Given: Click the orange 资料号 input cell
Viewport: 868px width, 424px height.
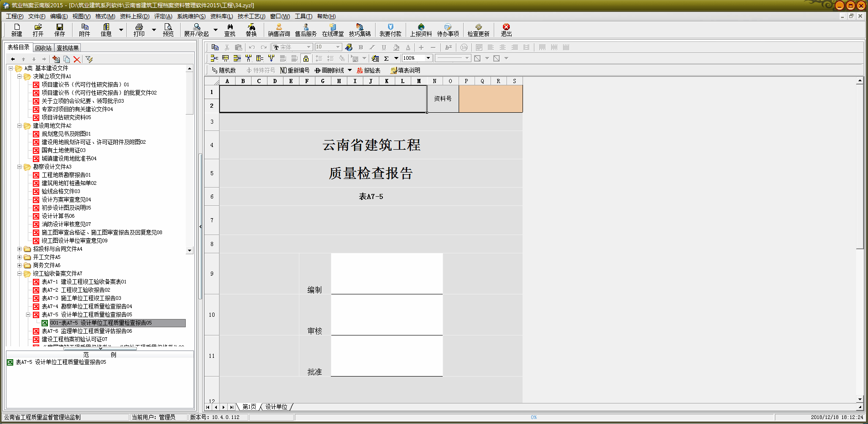Looking at the screenshot, I should (x=490, y=99).
